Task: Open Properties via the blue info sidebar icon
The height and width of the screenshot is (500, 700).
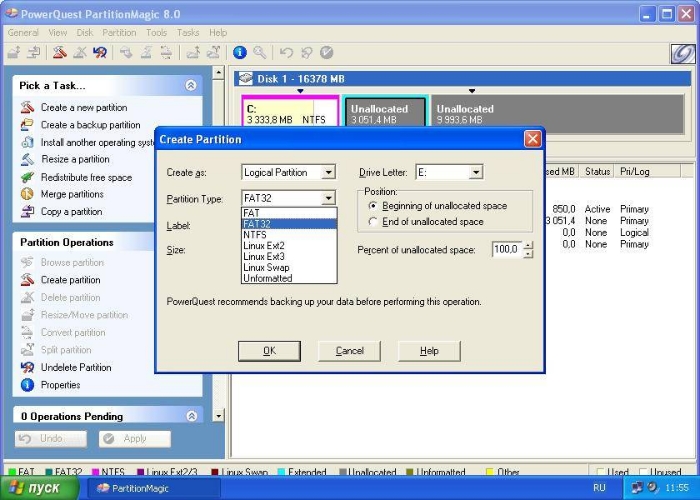Action: (27, 385)
